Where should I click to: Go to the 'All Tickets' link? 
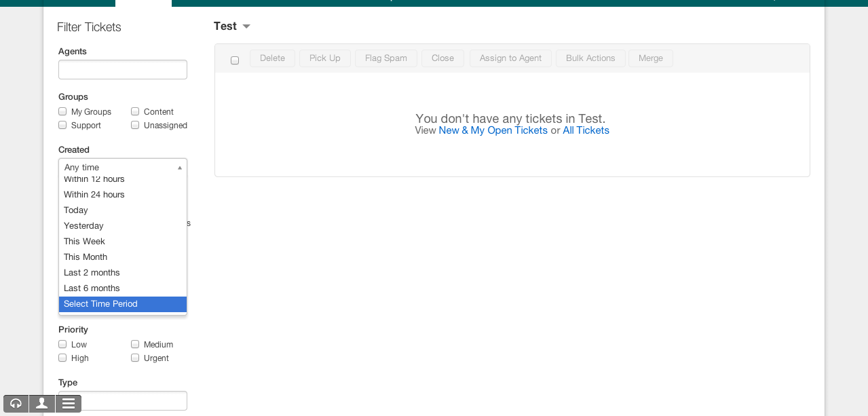[x=586, y=130]
